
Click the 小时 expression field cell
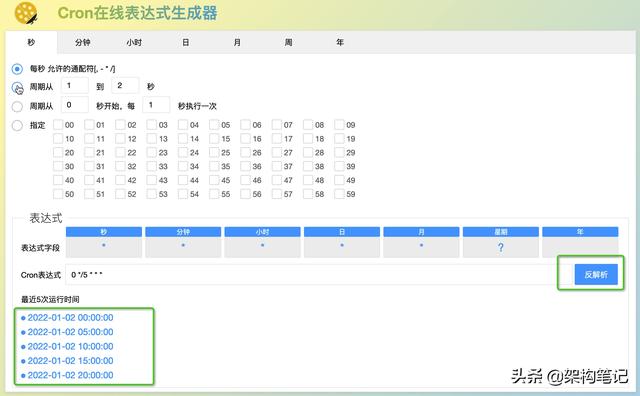(x=262, y=247)
